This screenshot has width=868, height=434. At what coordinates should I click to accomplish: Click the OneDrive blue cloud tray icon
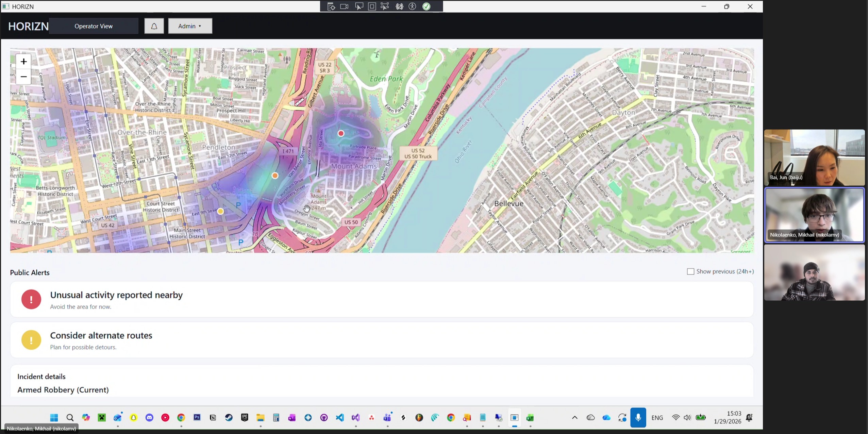tap(606, 418)
